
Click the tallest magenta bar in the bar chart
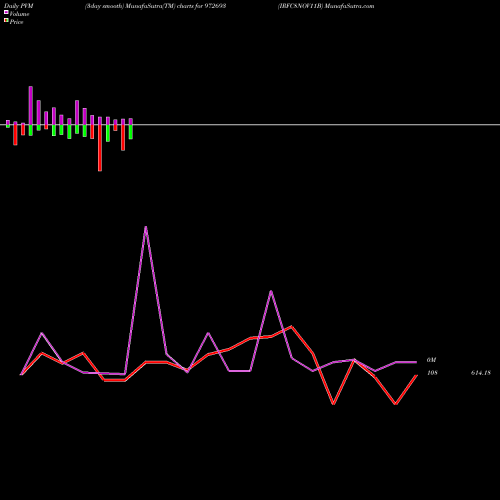[31, 106]
